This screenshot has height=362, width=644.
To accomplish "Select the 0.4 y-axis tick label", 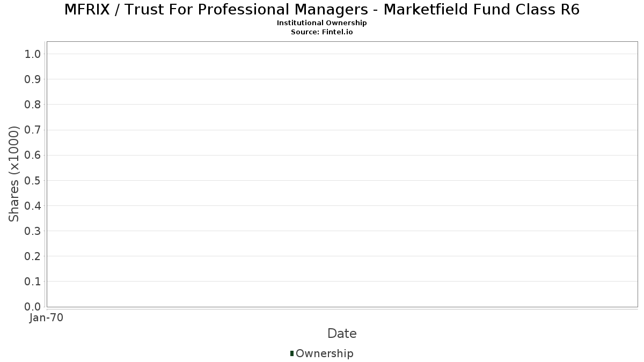I will [x=33, y=205].
